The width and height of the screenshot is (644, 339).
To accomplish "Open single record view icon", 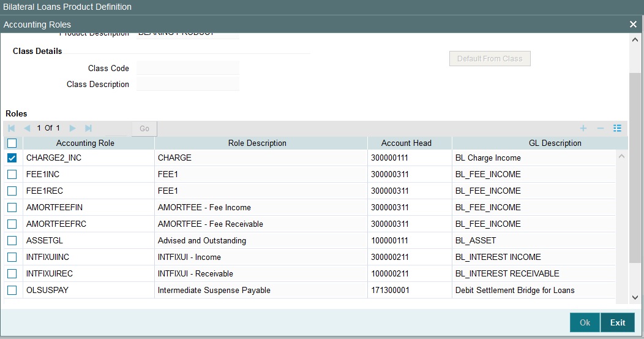I will point(617,128).
